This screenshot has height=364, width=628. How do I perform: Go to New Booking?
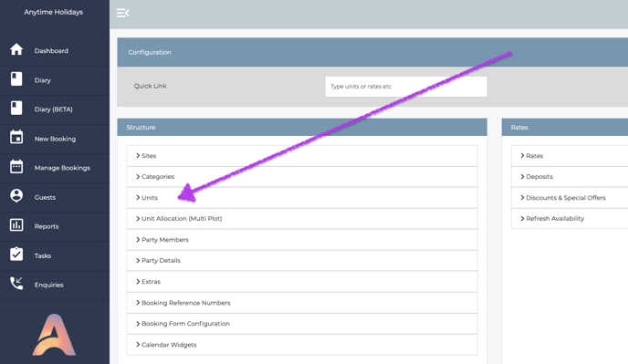click(x=55, y=139)
